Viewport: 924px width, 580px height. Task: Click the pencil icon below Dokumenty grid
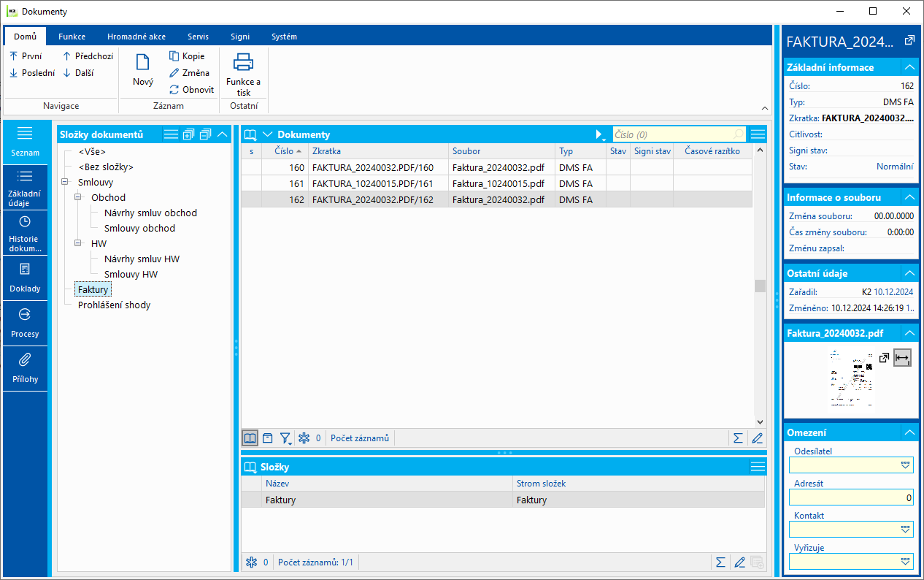(758, 438)
